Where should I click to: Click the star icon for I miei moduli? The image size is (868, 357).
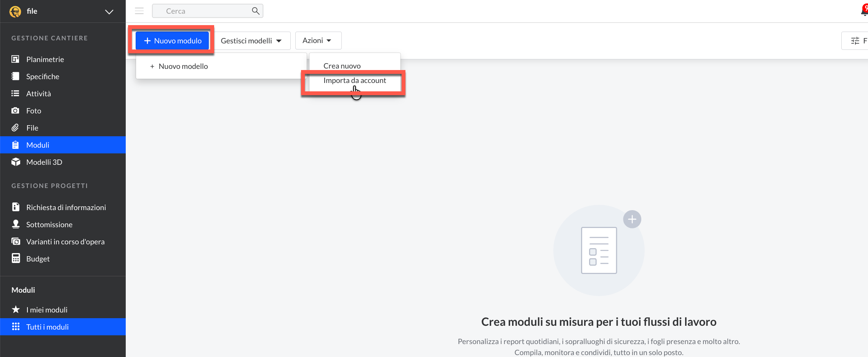pyautogui.click(x=15, y=309)
